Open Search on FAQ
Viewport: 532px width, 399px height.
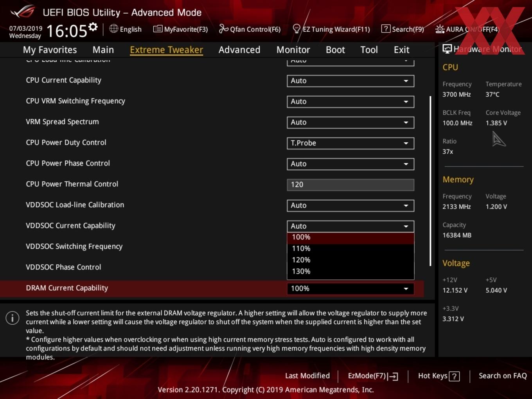(503, 376)
